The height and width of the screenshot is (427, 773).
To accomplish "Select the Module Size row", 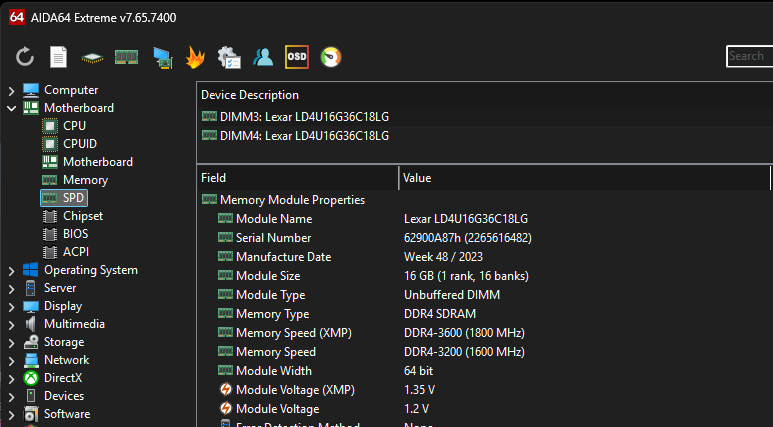I will [x=485, y=276].
